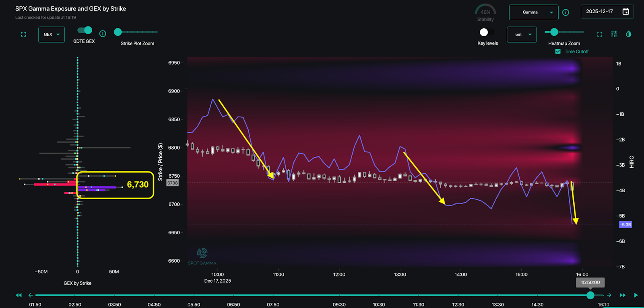644x308 pixels.
Task: Start playback with the play button
Action: (636, 295)
